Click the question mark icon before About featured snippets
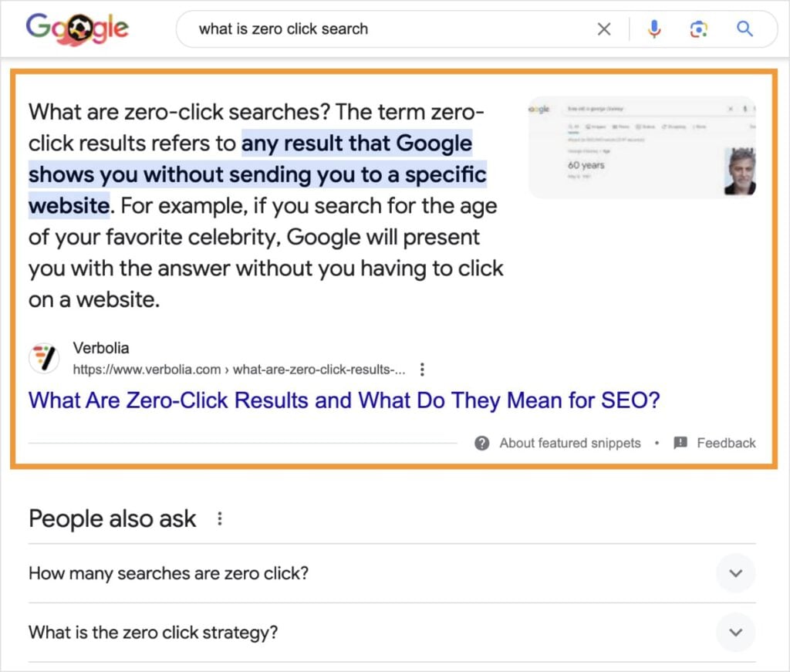790x672 pixels. pos(482,443)
